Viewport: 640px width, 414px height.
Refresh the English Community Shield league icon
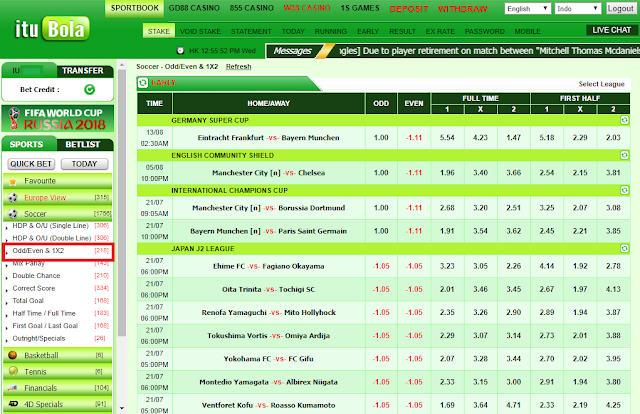pyautogui.click(x=624, y=155)
